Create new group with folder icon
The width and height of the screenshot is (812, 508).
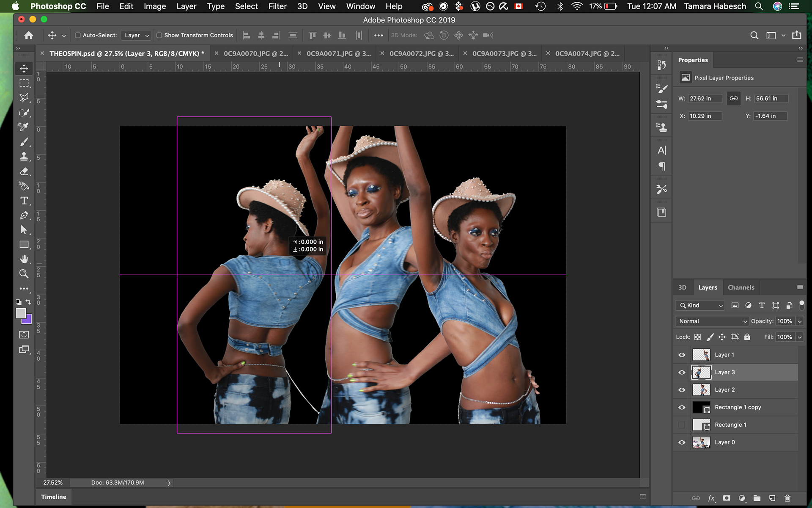(x=757, y=498)
